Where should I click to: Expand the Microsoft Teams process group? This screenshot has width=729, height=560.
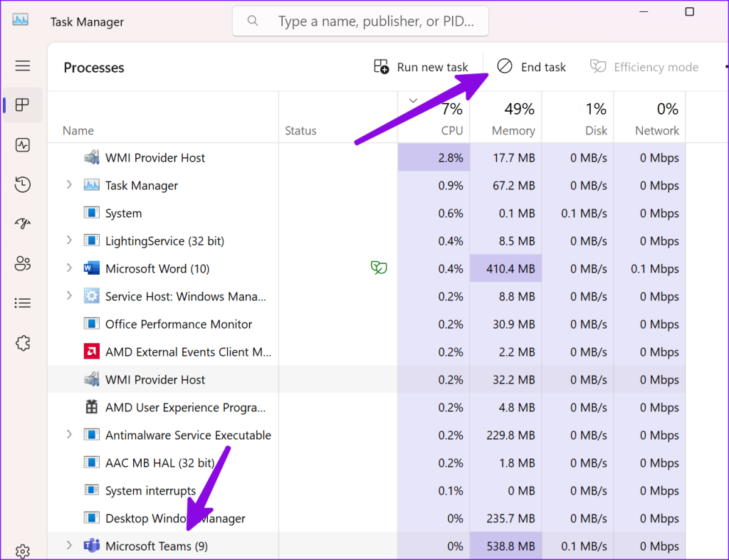[68, 545]
